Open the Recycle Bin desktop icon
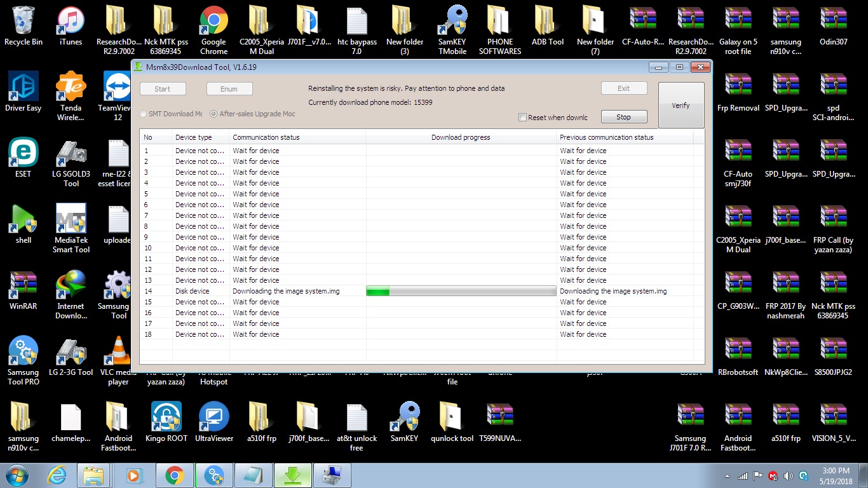 pos(24,27)
